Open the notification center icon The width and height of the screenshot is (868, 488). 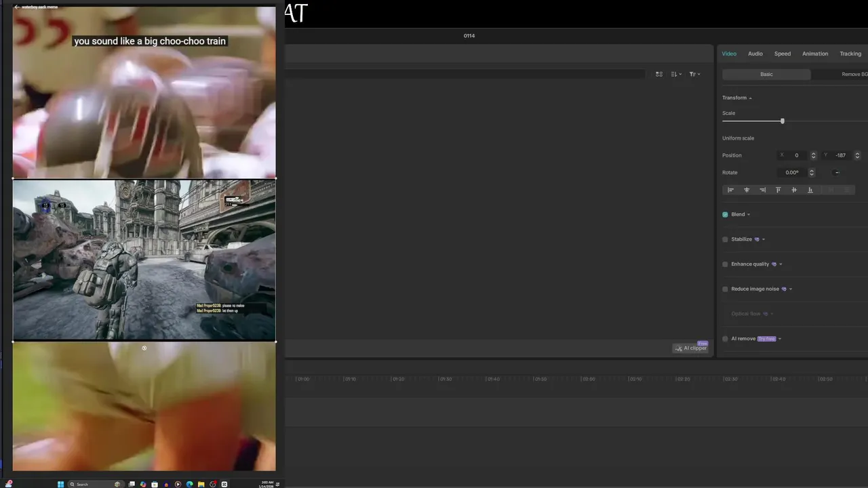277,484
